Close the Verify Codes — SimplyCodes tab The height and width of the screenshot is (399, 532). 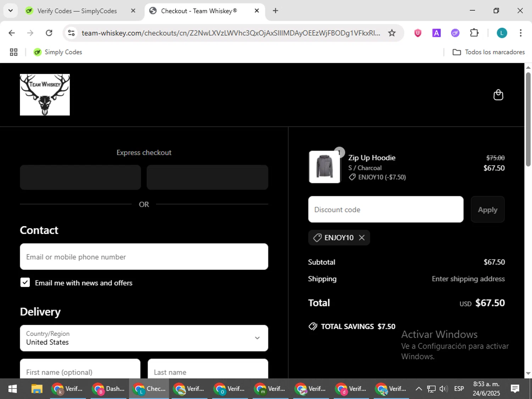[133, 11]
